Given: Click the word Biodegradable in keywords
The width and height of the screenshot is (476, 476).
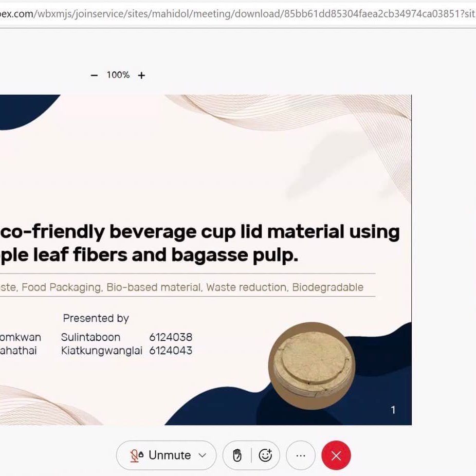Looking at the screenshot, I should [327, 287].
